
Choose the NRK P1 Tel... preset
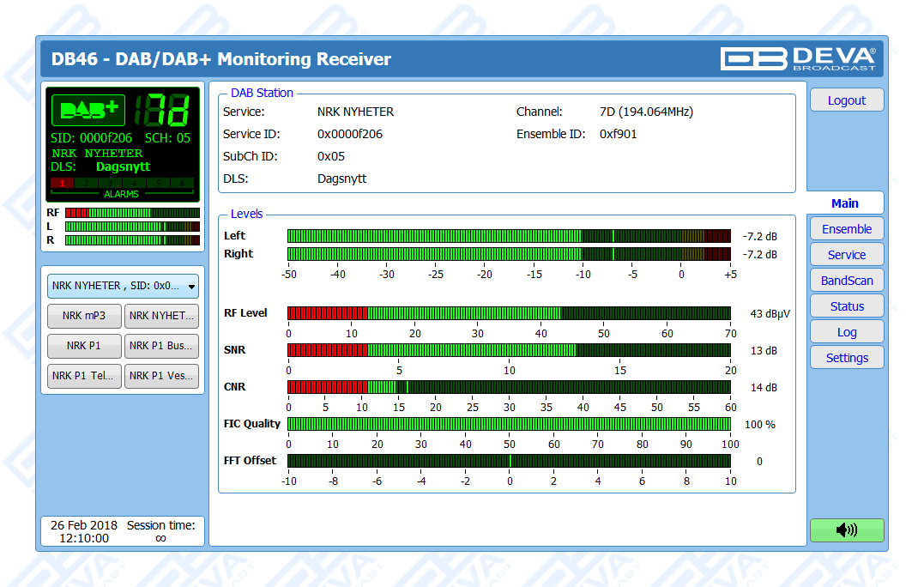(84, 376)
